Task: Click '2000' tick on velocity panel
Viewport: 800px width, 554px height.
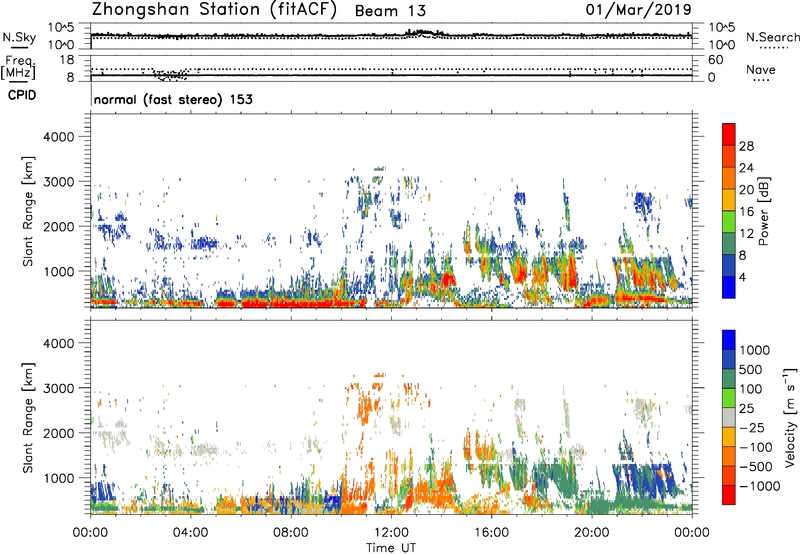Action: click(58, 433)
